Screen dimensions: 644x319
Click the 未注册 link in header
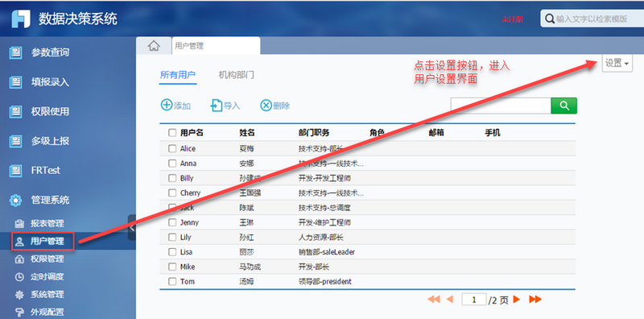click(x=512, y=19)
